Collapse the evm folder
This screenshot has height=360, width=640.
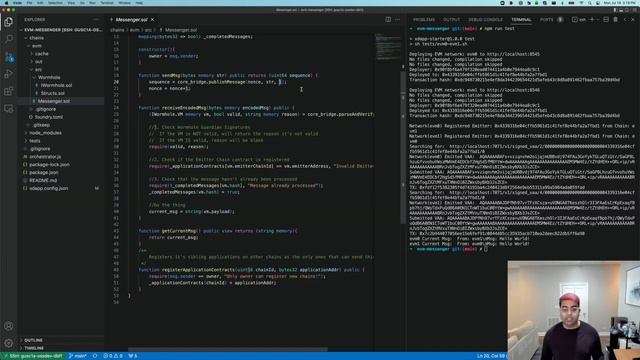(37, 46)
